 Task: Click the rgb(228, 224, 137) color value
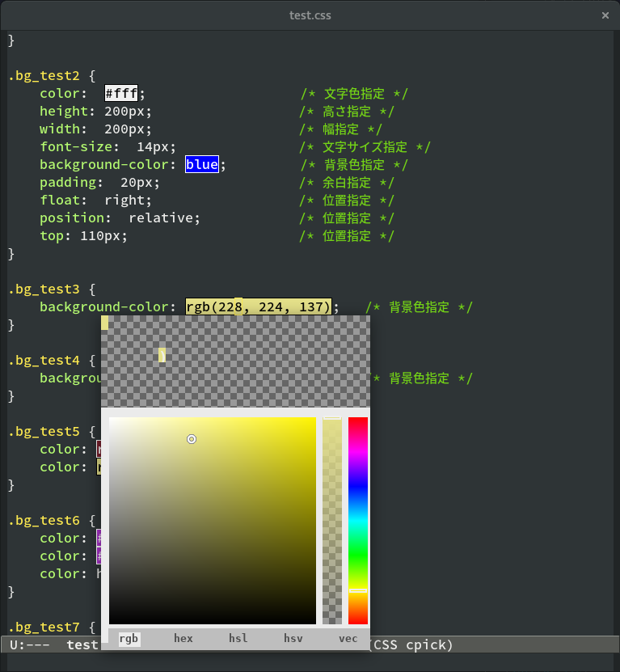259,306
